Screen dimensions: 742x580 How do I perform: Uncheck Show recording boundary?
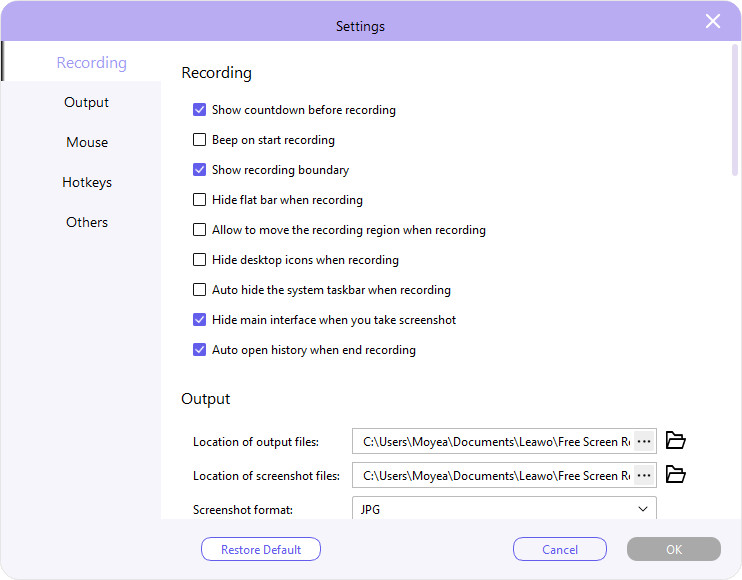(200, 170)
